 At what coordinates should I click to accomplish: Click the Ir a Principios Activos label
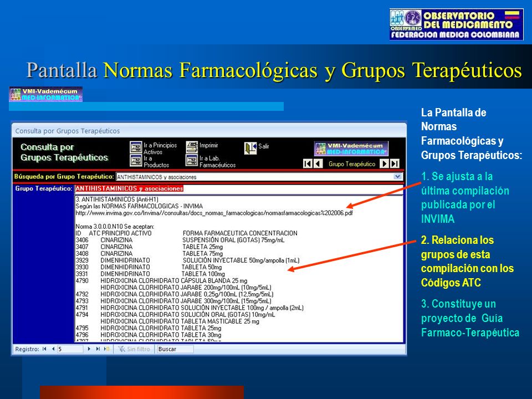click(x=160, y=149)
